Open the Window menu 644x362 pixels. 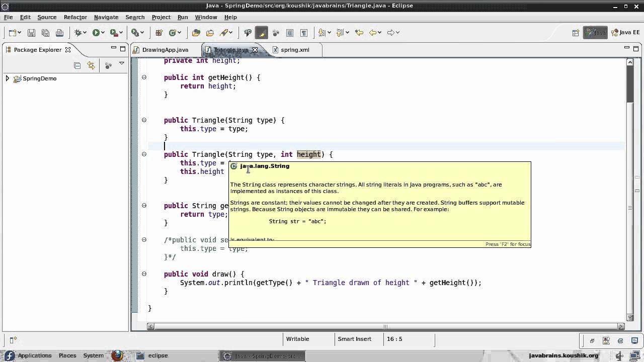206,17
